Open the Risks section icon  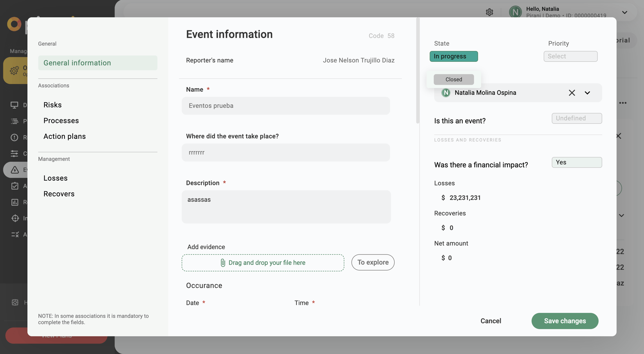pos(15,137)
